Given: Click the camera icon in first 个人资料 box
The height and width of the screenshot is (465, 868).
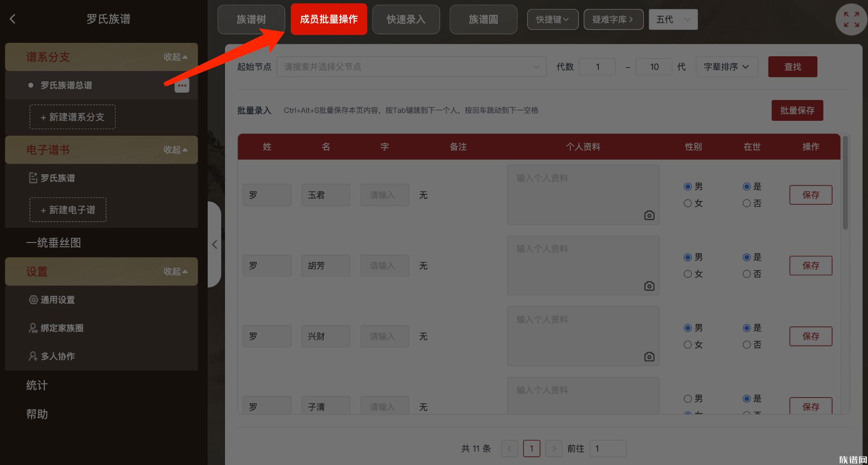Looking at the screenshot, I should [x=649, y=215].
